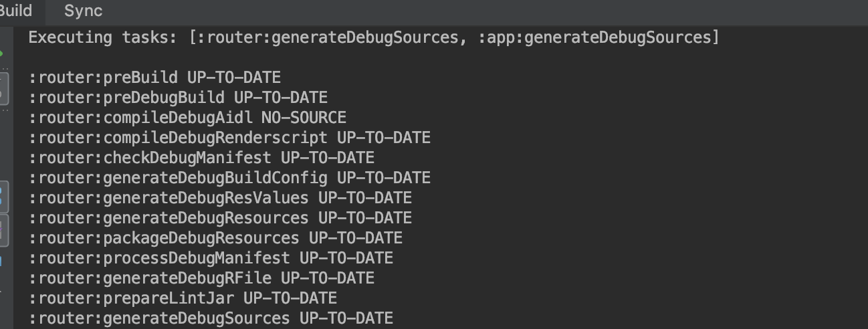Click the green run icon in left gutter

click(2, 53)
